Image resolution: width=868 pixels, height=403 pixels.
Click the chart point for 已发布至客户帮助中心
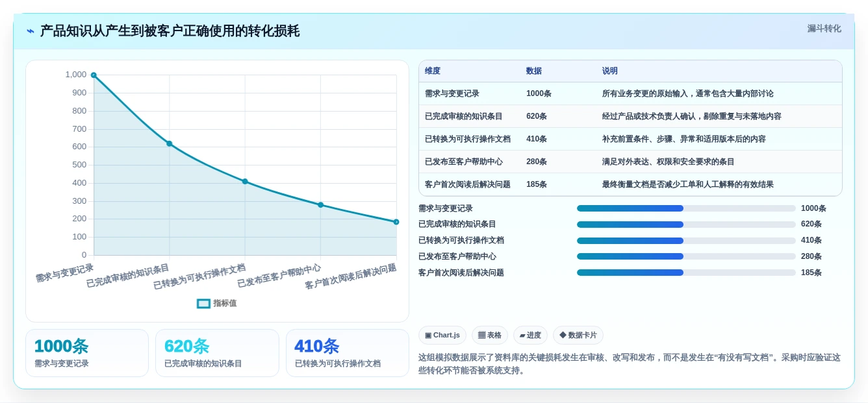tap(320, 204)
